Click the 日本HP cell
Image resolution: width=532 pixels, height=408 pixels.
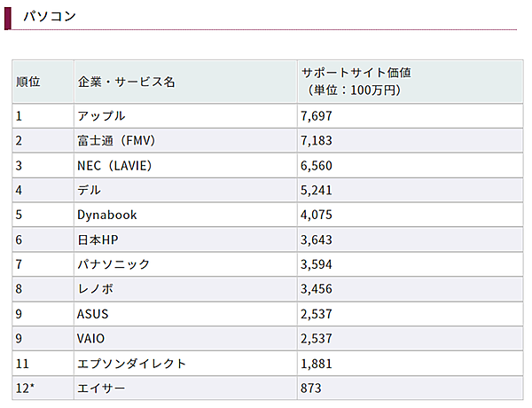[98, 239]
